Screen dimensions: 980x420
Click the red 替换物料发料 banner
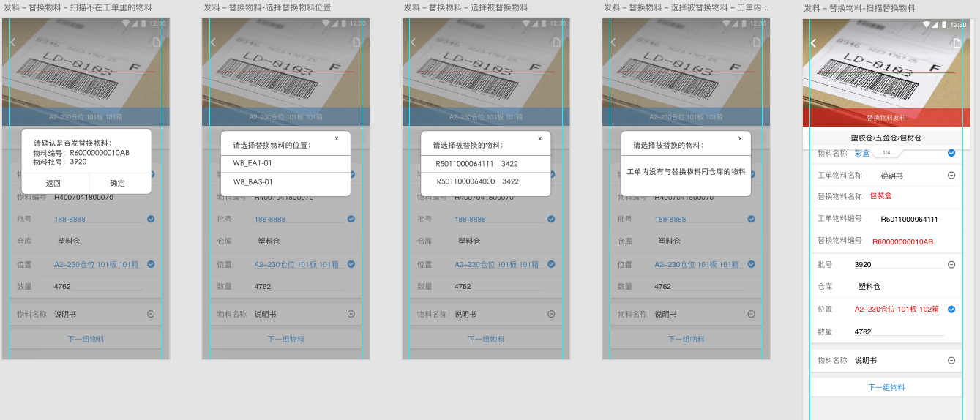coord(886,117)
